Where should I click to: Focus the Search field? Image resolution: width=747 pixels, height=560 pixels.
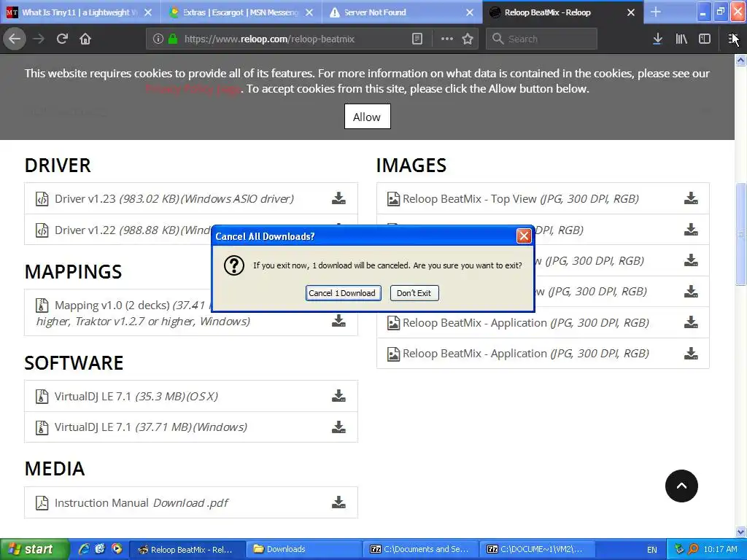pyautogui.click(x=542, y=39)
